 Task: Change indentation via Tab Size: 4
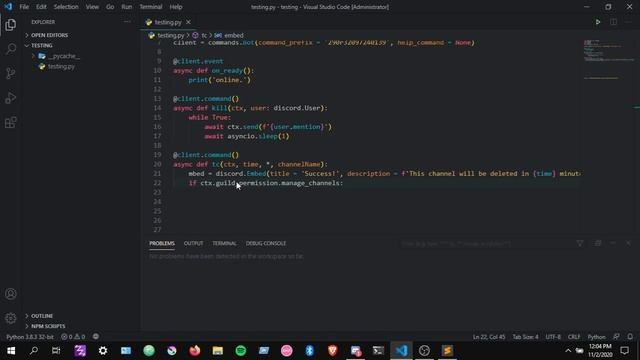pos(525,337)
